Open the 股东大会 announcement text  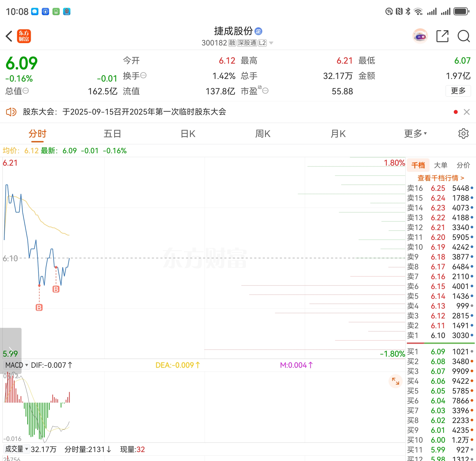[x=125, y=112]
